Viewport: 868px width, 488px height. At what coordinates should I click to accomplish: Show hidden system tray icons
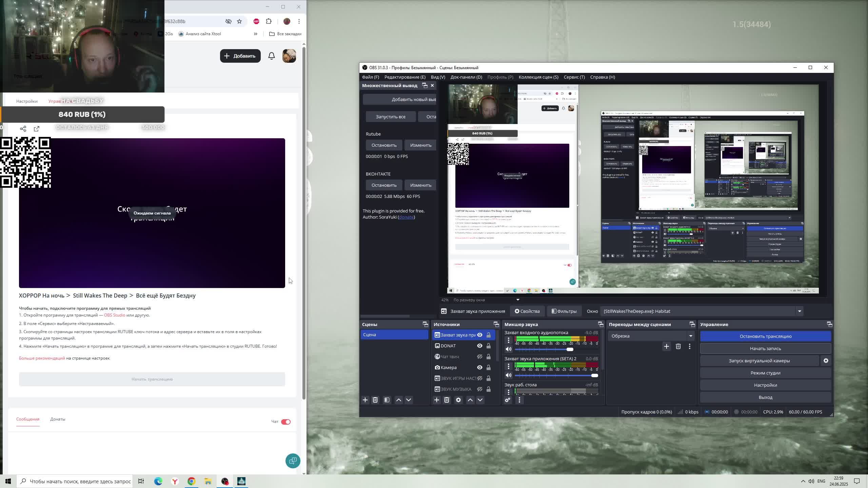pyautogui.click(x=803, y=481)
